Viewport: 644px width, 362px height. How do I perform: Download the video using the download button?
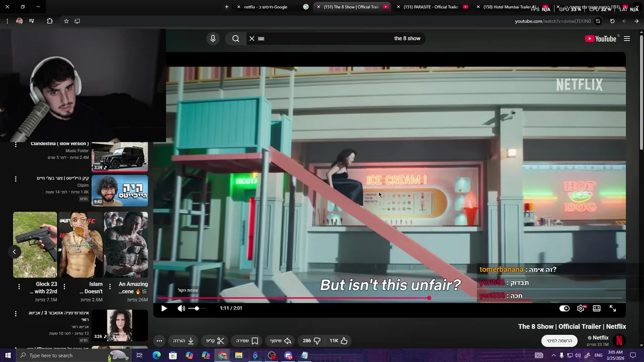click(184, 340)
